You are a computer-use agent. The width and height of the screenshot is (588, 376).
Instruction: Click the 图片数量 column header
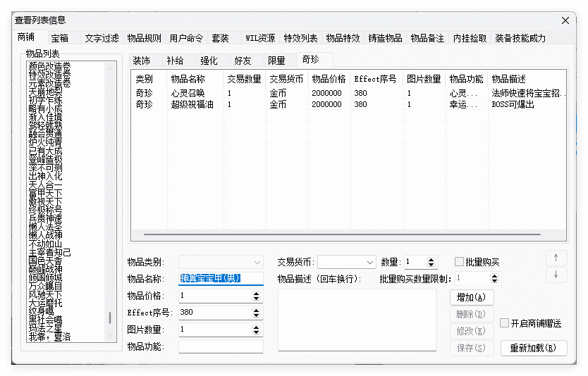pos(424,79)
